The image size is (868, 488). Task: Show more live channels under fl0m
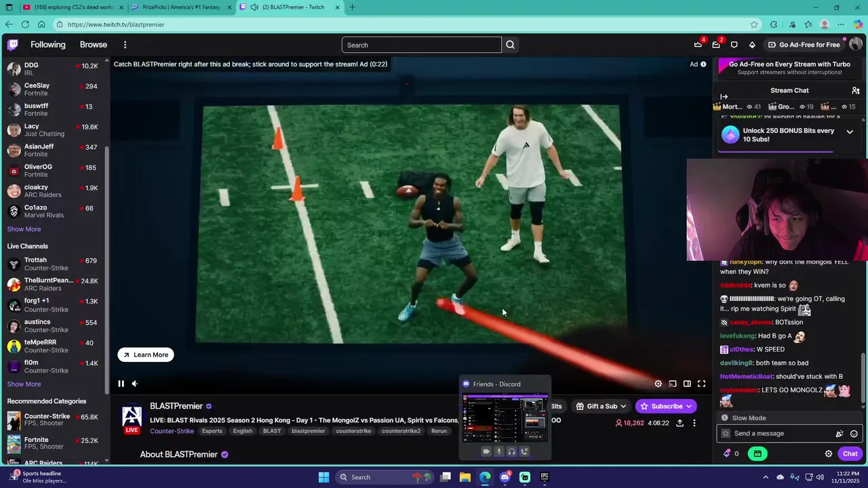24,384
